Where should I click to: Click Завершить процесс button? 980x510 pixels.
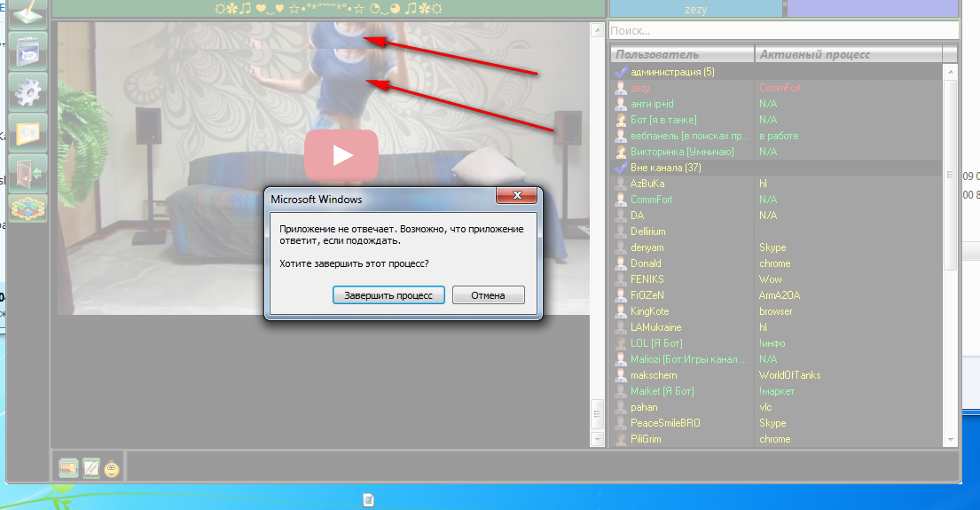(x=388, y=295)
